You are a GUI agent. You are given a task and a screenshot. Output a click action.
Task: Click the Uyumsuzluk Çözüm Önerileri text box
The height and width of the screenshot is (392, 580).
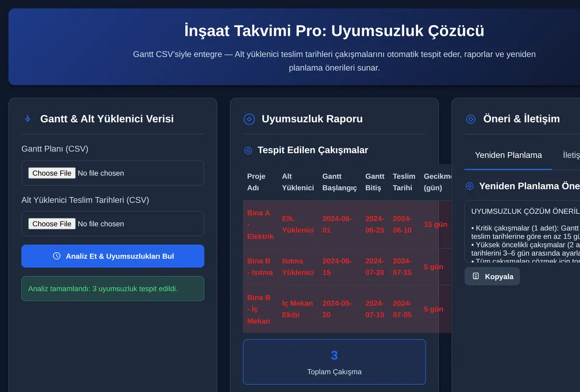(522, 232)
